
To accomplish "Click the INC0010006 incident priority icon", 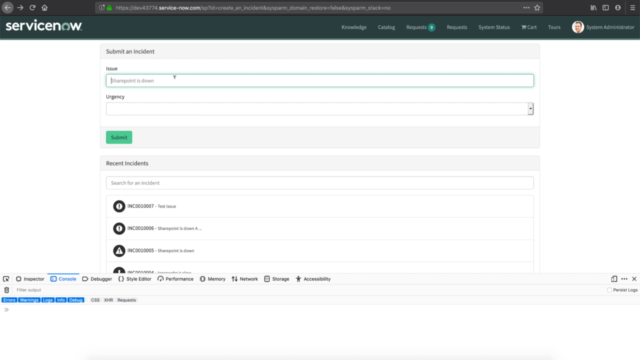I will click(x=119, y=229).
